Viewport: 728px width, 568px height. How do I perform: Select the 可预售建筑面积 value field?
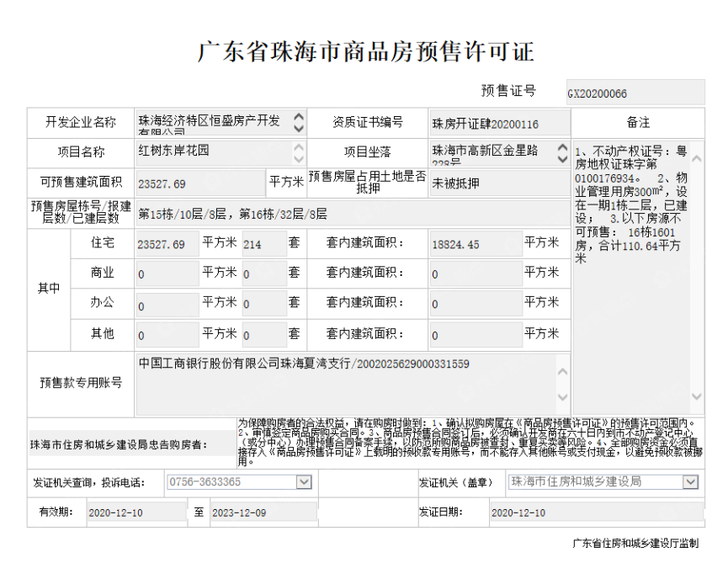(200, 183)
